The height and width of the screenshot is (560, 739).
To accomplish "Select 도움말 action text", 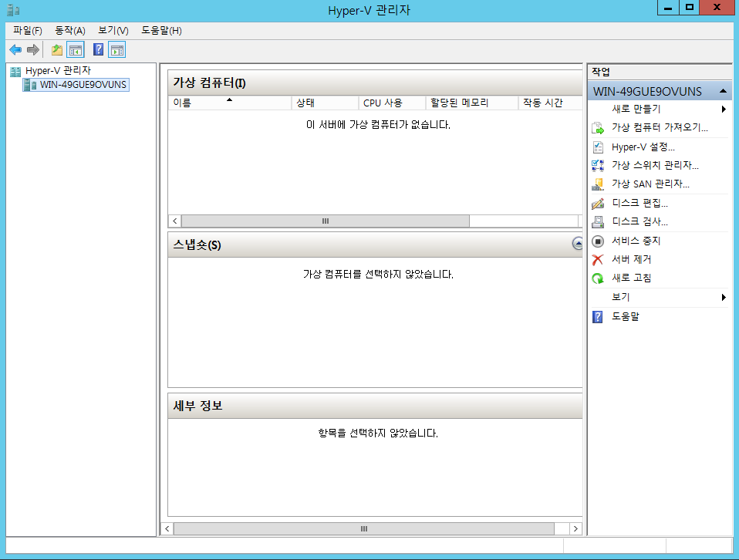I will [x=625, y=316].
